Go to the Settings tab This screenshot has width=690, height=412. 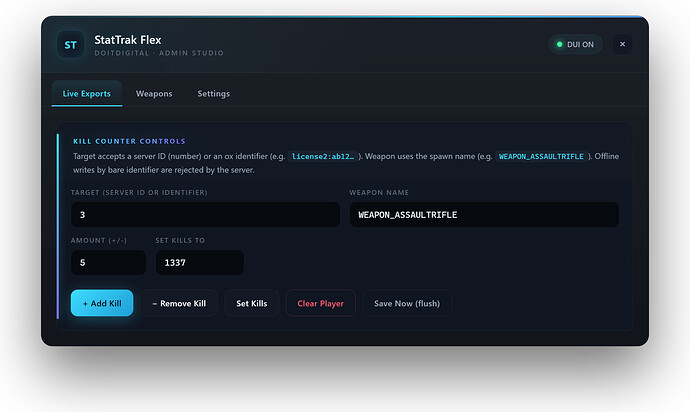coord(213,93)
